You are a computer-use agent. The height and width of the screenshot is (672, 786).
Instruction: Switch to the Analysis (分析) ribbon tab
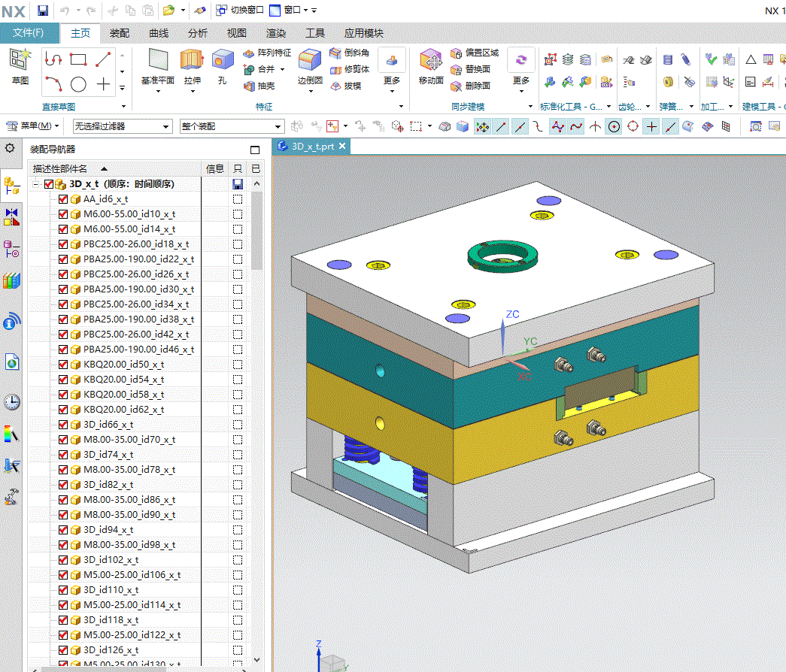coord(198,33)
